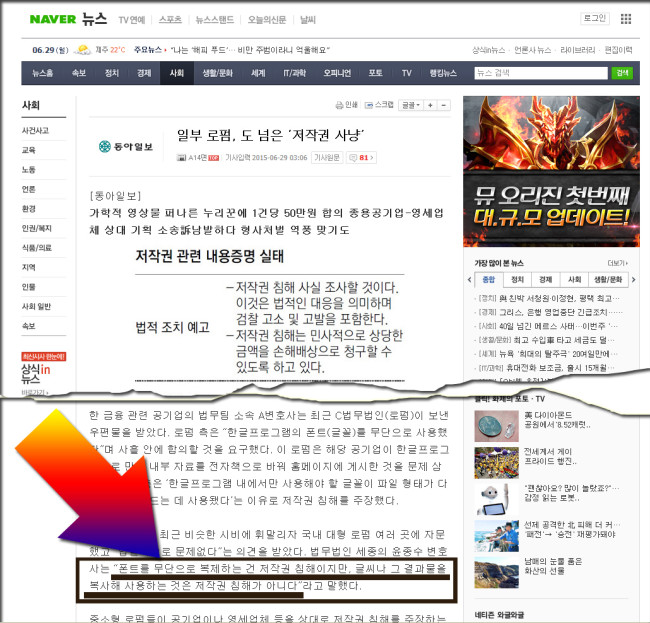Click the NAVER logo
Screen dimensions: 650x623
coord(50,19)
